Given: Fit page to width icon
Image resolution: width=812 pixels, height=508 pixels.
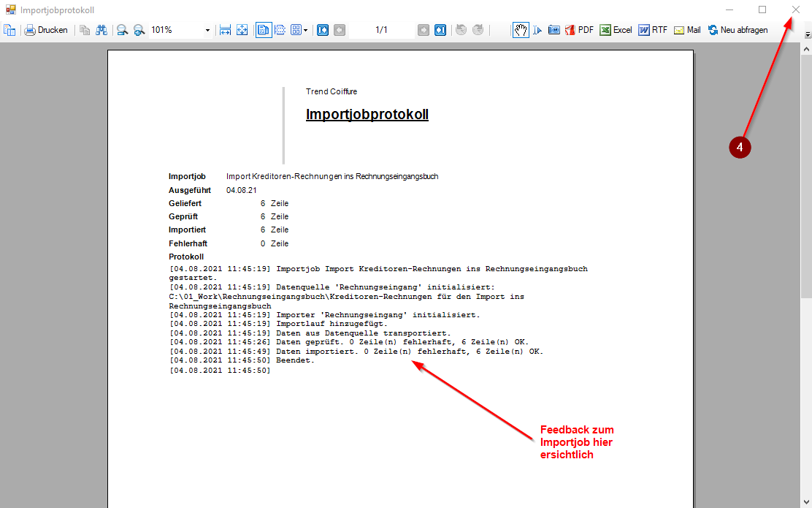Looking at the screenshot, I should pyautogui.click(x=225, y=30).
